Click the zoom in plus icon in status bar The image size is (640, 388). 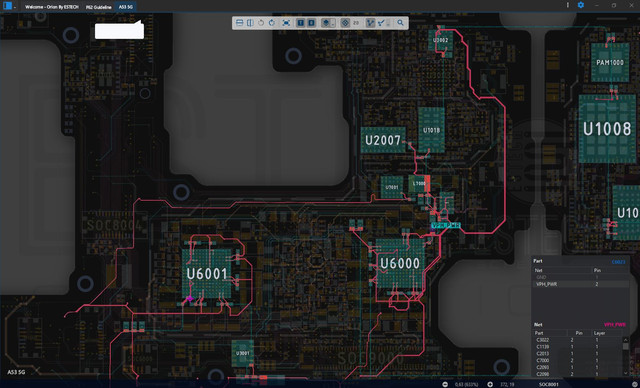coord(490,384)
